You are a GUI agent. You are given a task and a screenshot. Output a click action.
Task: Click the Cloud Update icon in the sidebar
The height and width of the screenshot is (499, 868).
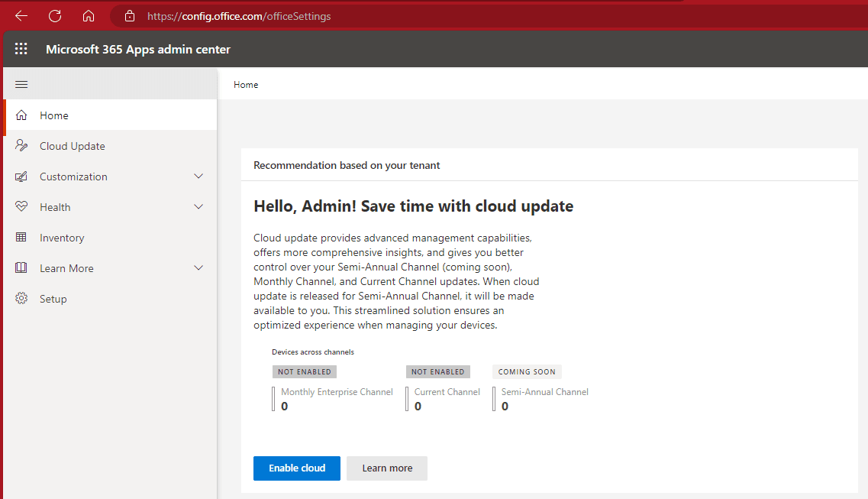tap(21, 146)
